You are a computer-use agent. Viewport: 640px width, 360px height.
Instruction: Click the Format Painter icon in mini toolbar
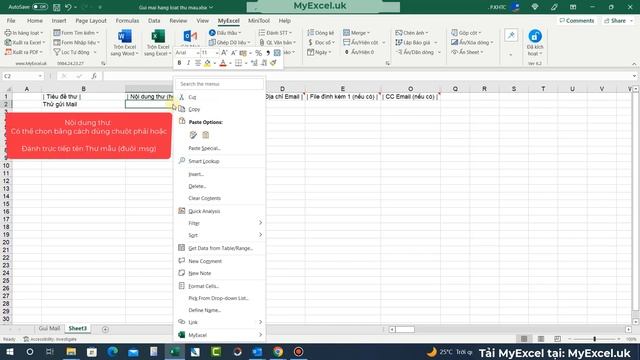tap(273, 63)
